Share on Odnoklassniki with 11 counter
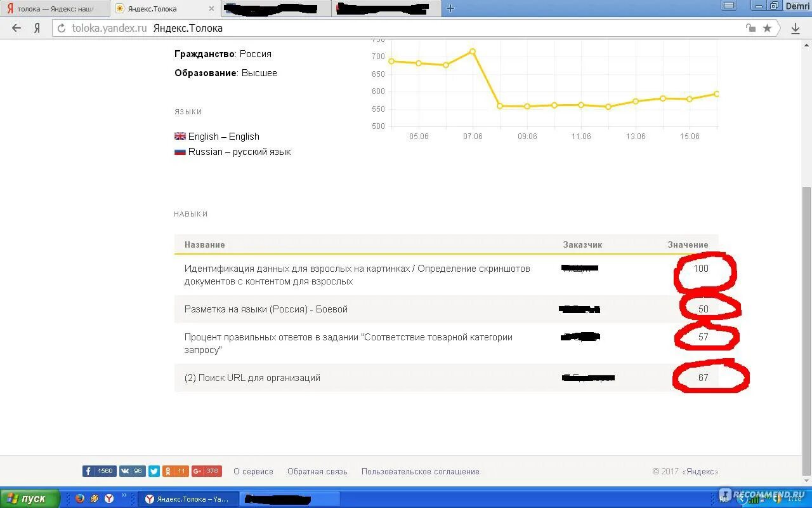 click(176, 471)
